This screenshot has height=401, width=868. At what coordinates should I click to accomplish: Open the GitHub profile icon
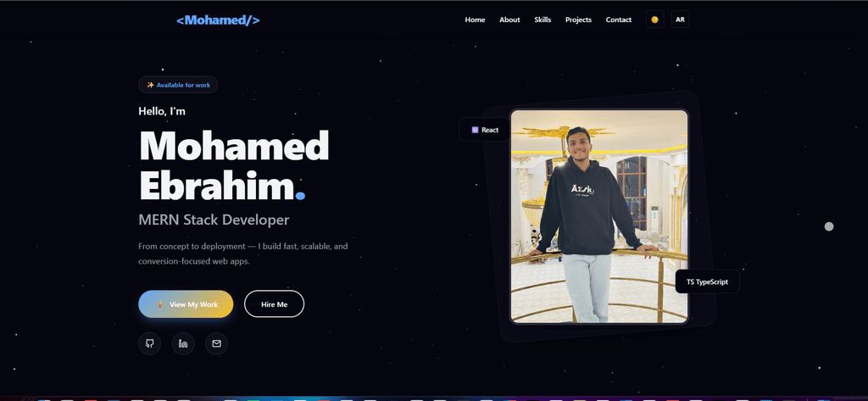[149, 343]
